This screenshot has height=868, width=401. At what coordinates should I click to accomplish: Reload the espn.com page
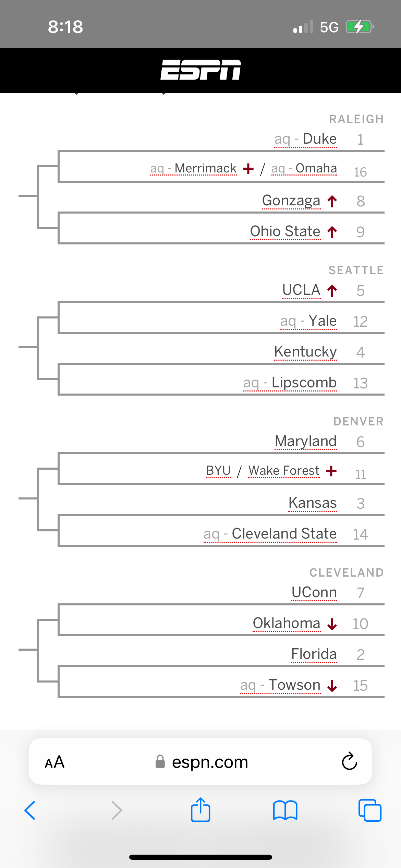(350, 761)
